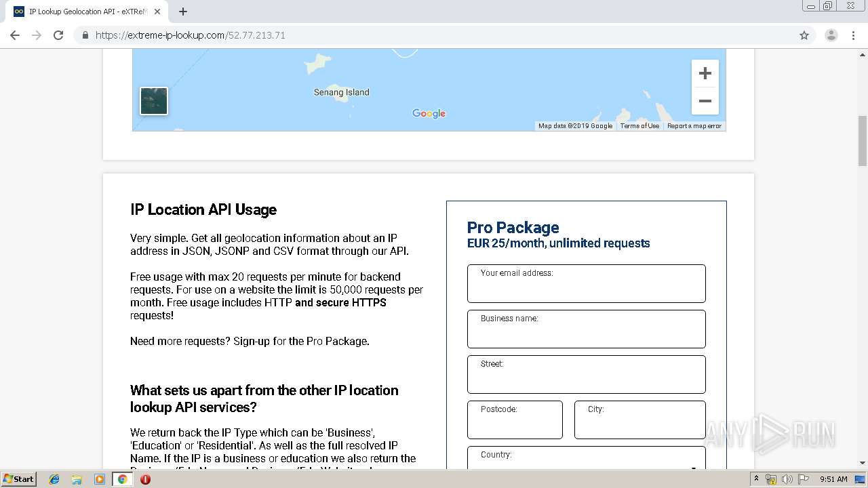This screenshot has width=868, height=488.
Task: Focus the Business name field
Action: 587,329
